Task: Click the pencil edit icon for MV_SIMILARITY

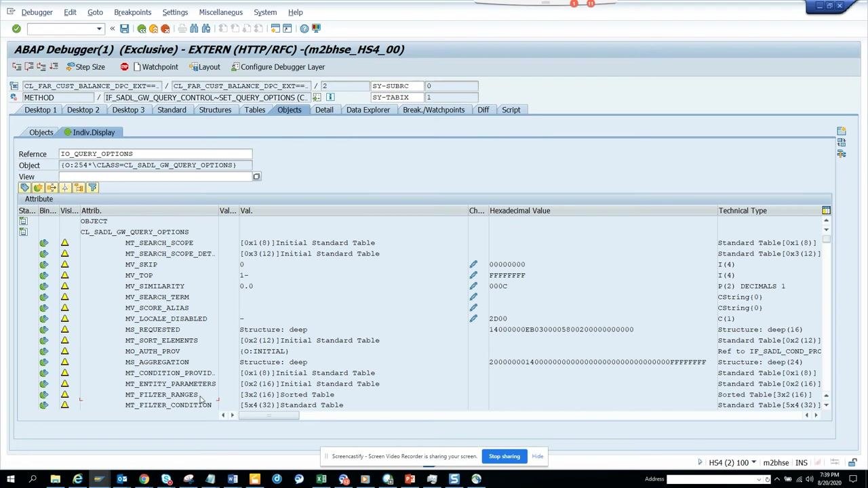Action: (x=473, y=286)
